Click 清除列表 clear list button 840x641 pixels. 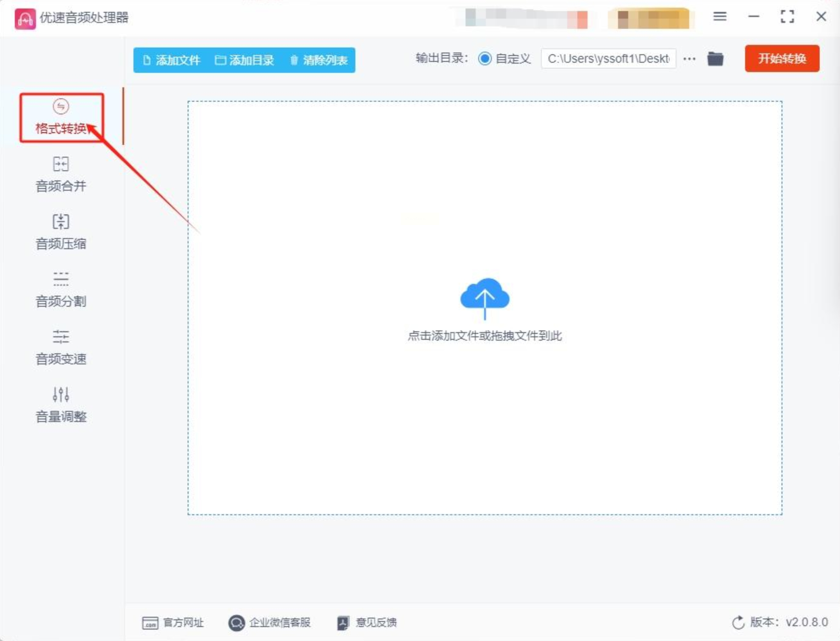(319, 60)
